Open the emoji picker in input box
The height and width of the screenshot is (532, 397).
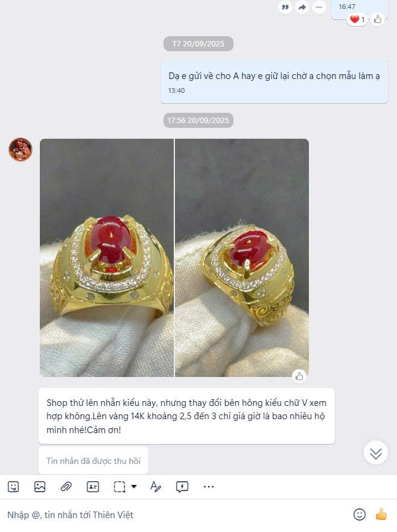coord(360,515)
